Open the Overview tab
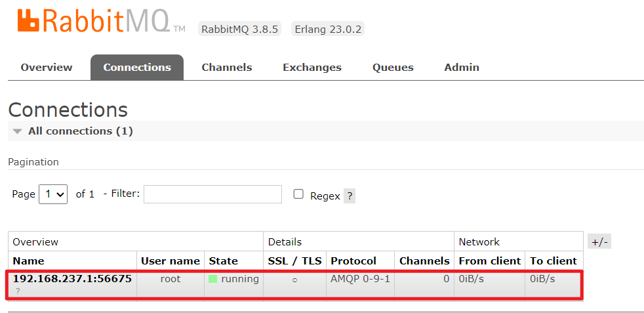The image size is (644, 313). 47,68
